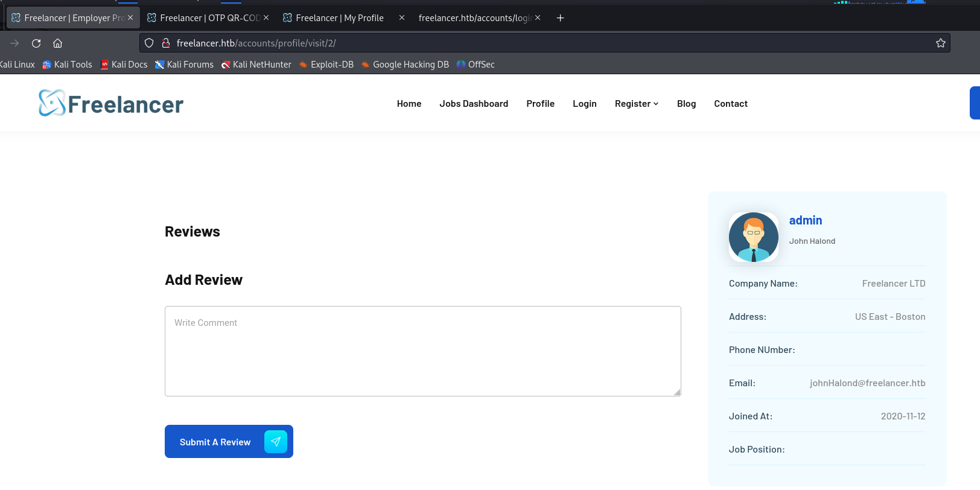Image resolution: width=980 pixels, height=490 pixels.
Task: Click the Freelancer site logo
Action: click(111, 104)
